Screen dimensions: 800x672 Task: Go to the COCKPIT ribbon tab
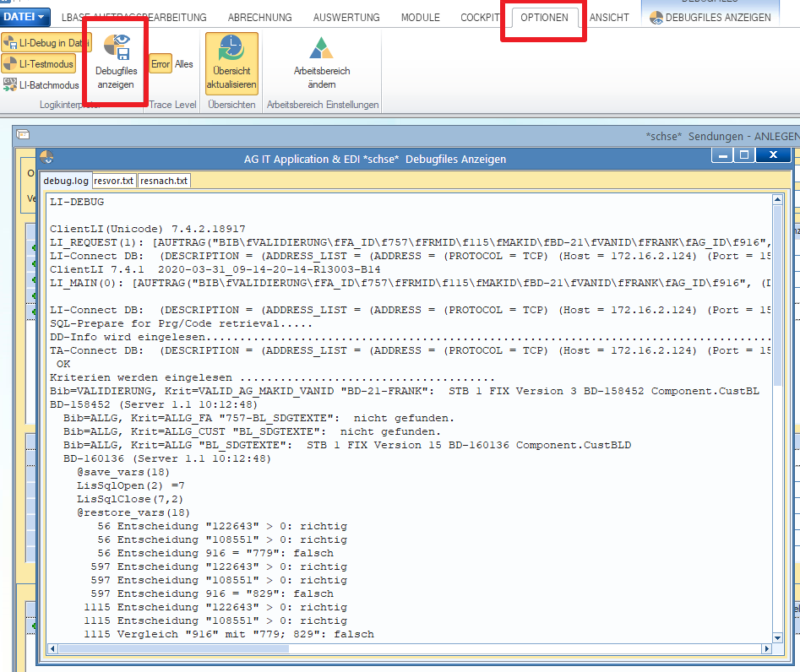[480, 18]
